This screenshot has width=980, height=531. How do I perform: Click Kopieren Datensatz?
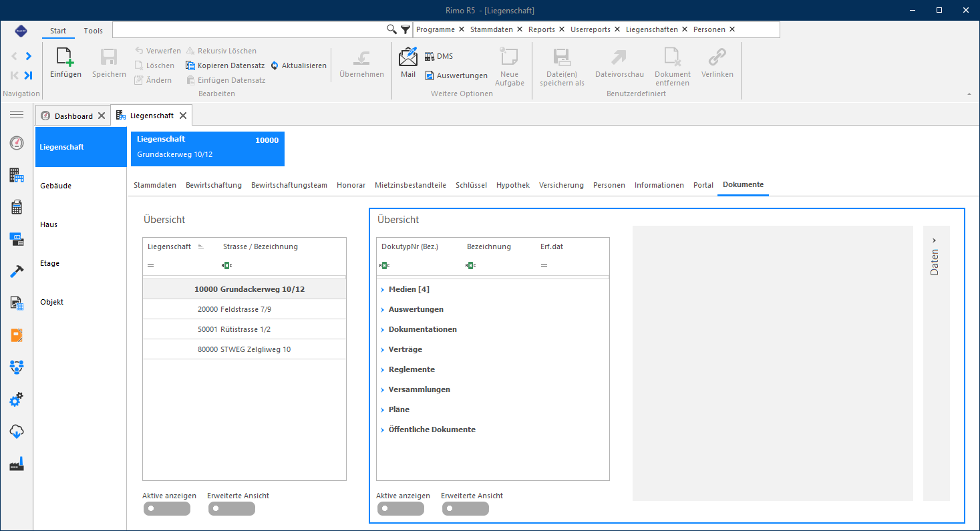click(225, 65)
